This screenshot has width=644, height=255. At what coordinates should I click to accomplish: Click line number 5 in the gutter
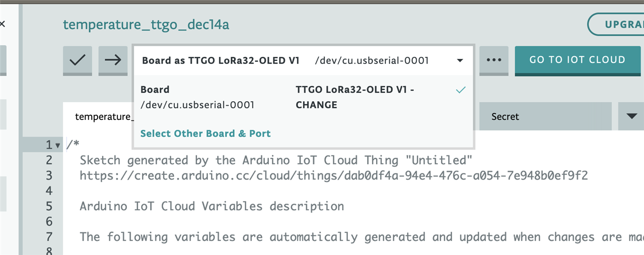(49, 206)
